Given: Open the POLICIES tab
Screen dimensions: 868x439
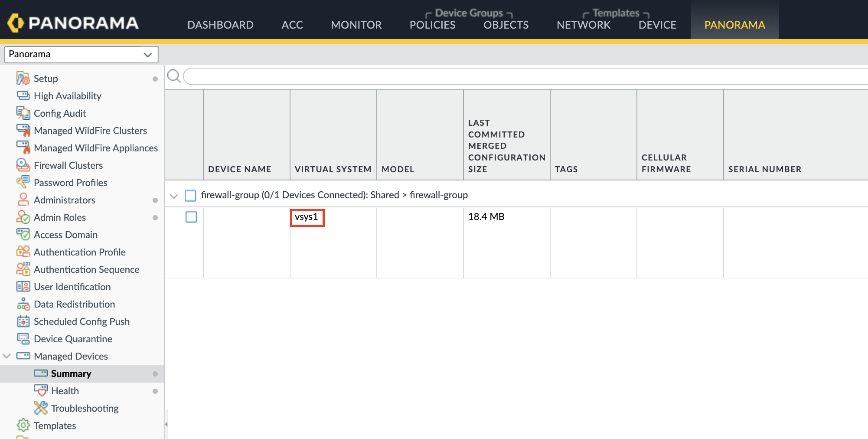Looking at the screenshot, I should pos(432,25).
